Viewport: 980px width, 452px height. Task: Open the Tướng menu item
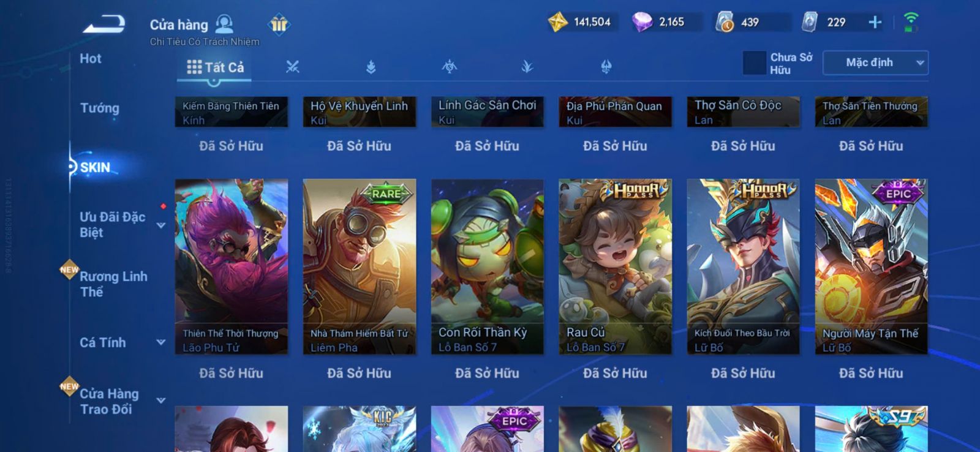[100, 108]
